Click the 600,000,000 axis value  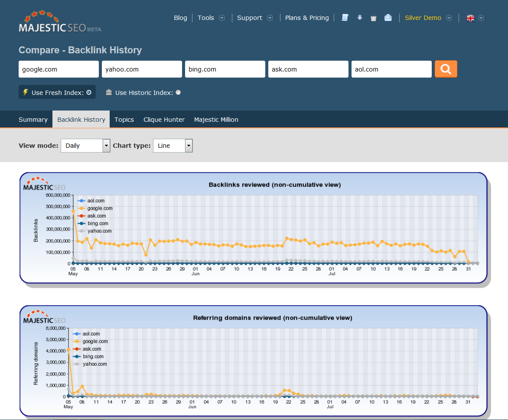(x=58, y=195)
